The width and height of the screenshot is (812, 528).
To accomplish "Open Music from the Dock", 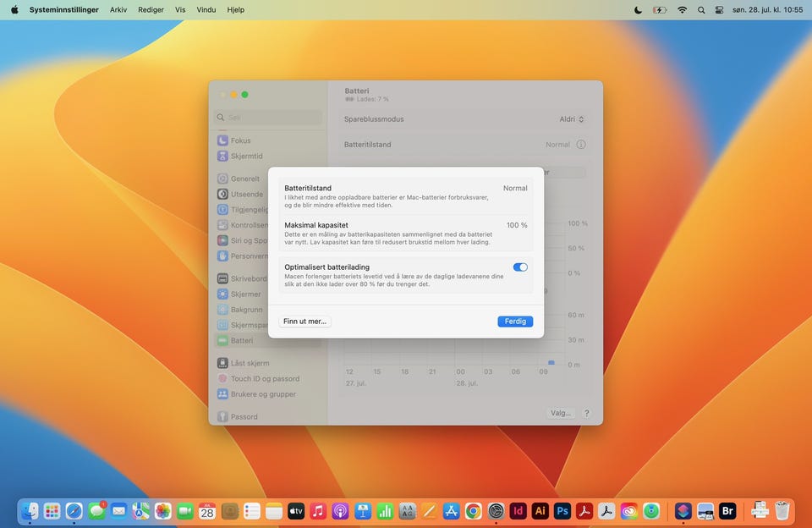I will coord(318,511).
